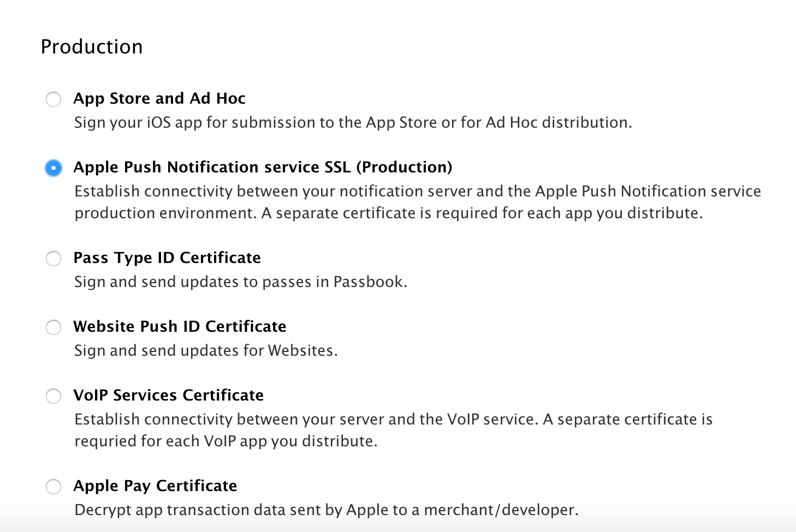Click the 'Production' section heading
The image size is (796, 532).
pyautogui.click(x=92, y=47)
